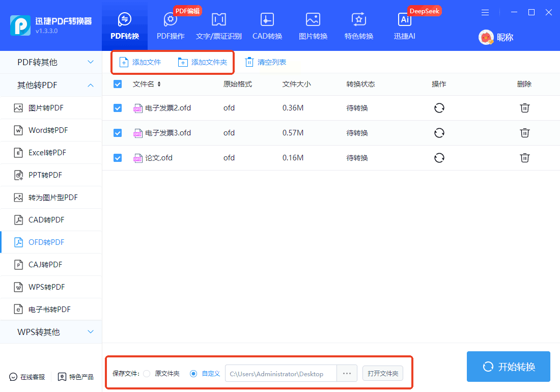The image size is (560, 392).
Task: Click the 开始转换 button
Action: [x=508, y=367]
